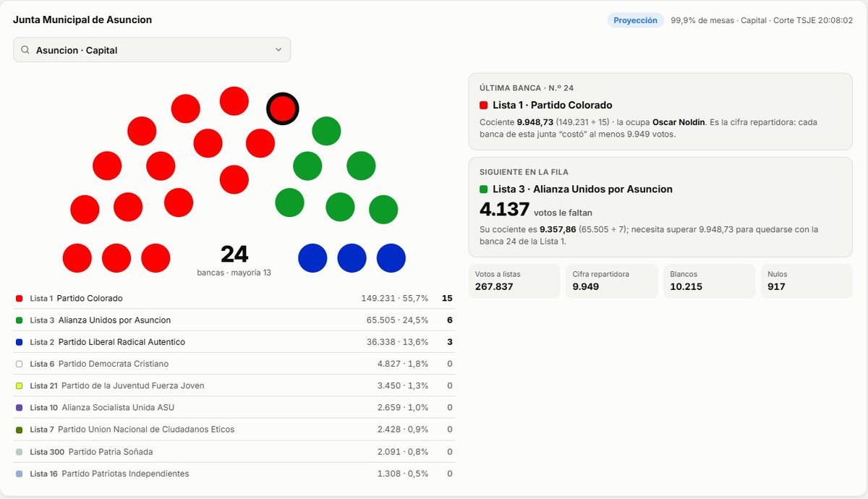The height and width of the screenshot is (499, 868).
Task: Click the magnifier icon in the Asuncion · Capital selector
Action: (25, 50)
